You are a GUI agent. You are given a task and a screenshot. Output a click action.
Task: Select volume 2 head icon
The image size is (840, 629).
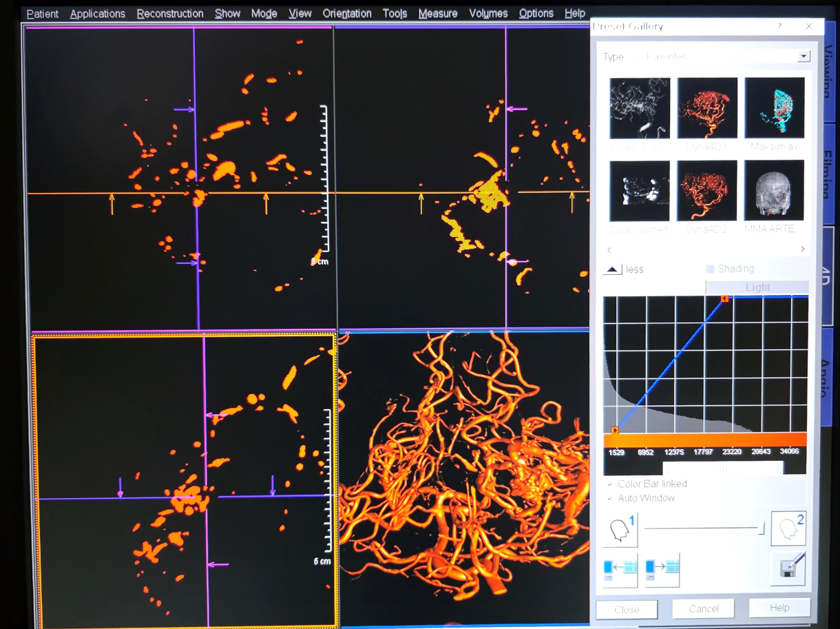(788, 530)
